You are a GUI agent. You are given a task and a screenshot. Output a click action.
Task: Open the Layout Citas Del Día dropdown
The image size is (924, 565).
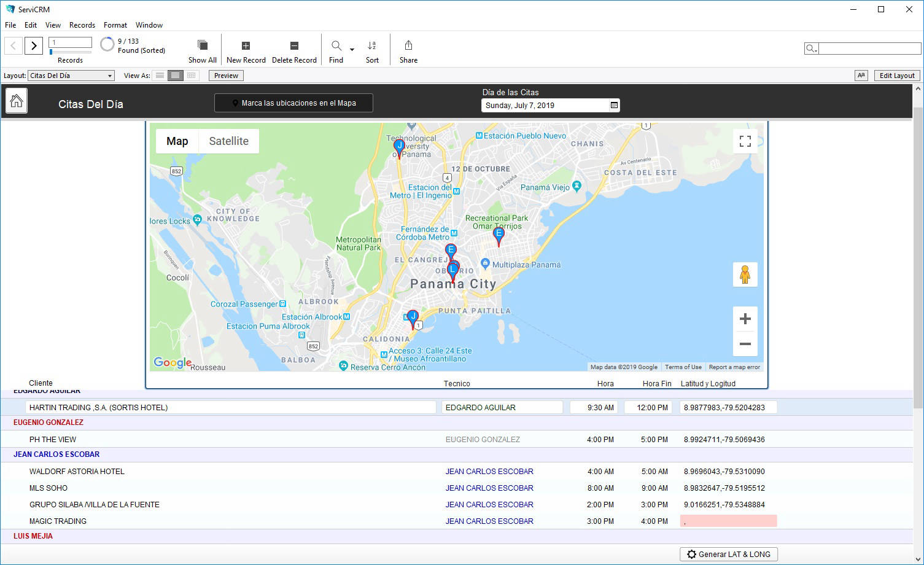(x=71, y=76)
